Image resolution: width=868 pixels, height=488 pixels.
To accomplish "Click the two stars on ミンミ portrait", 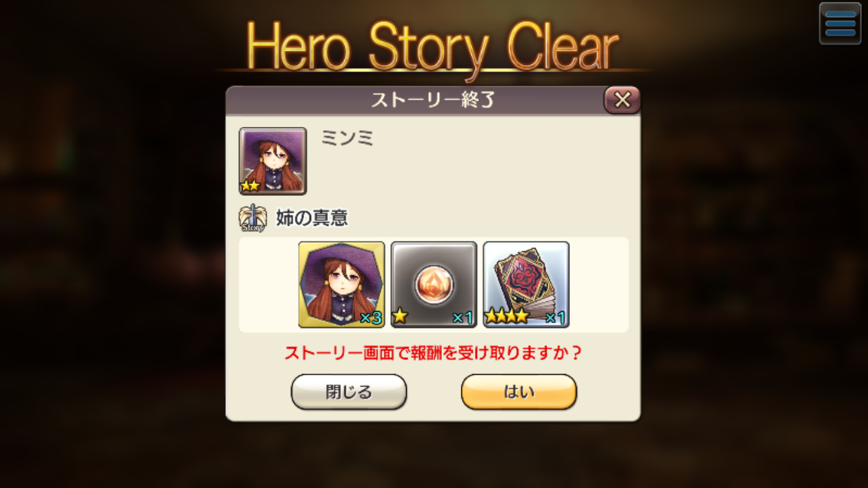I will point(251,186).
